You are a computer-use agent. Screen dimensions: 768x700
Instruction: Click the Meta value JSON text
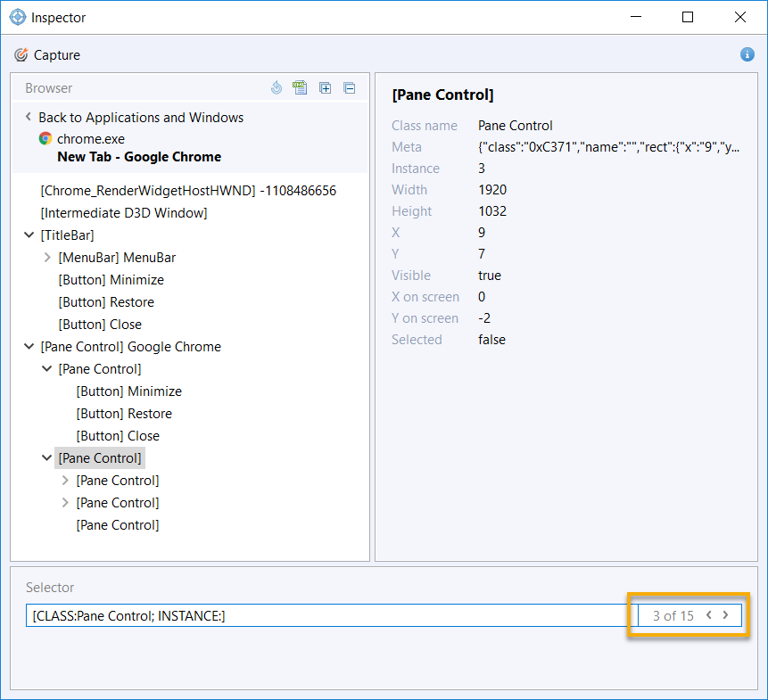pos(609,147)
